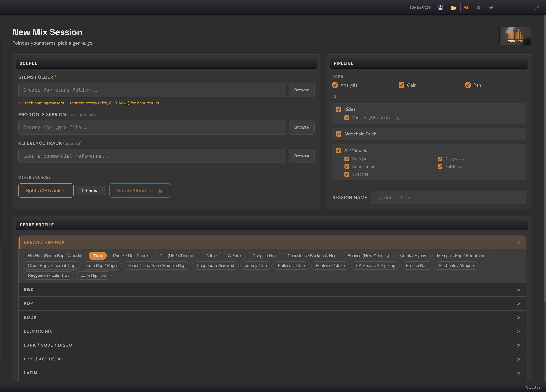Uncheck the Analysis checkbox

(x=335, y=85)
